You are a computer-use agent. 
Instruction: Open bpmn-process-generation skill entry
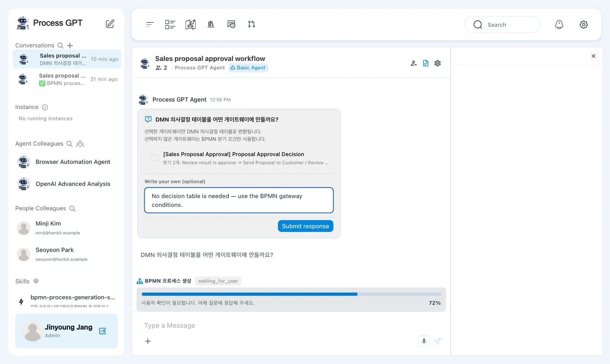(67, 301)
